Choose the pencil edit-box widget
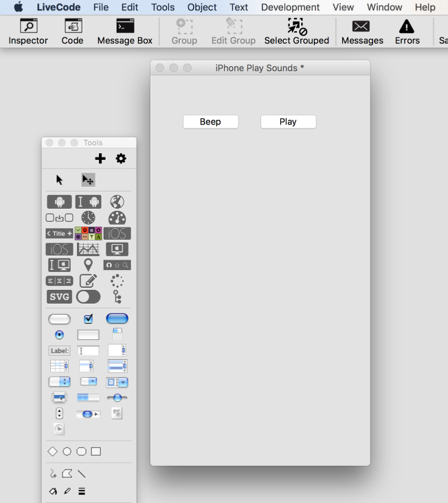The image size is (448, 503). (x=88, y=281)
